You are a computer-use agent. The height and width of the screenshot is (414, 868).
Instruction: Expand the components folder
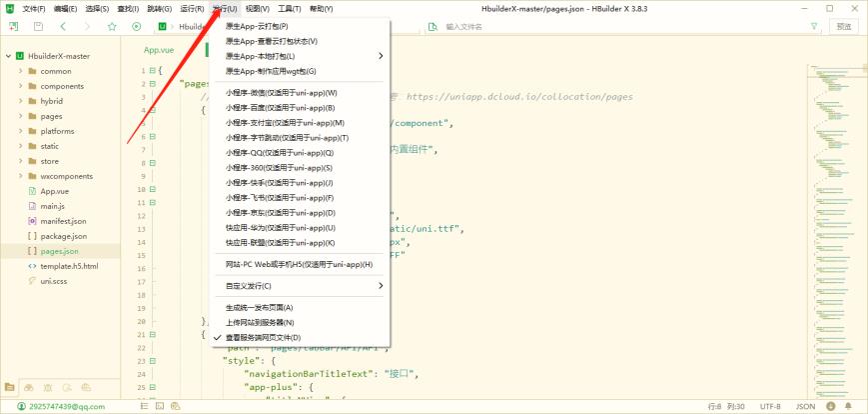(21, 86)
